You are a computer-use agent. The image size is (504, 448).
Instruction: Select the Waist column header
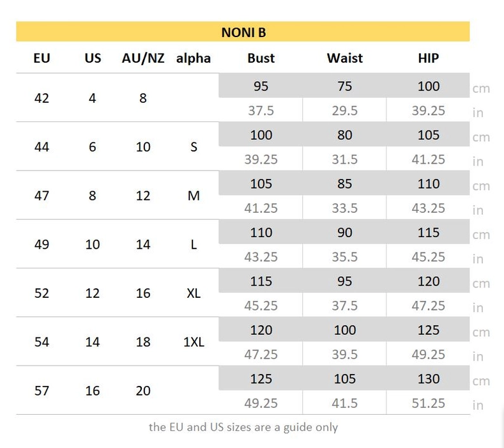(344, 58)
